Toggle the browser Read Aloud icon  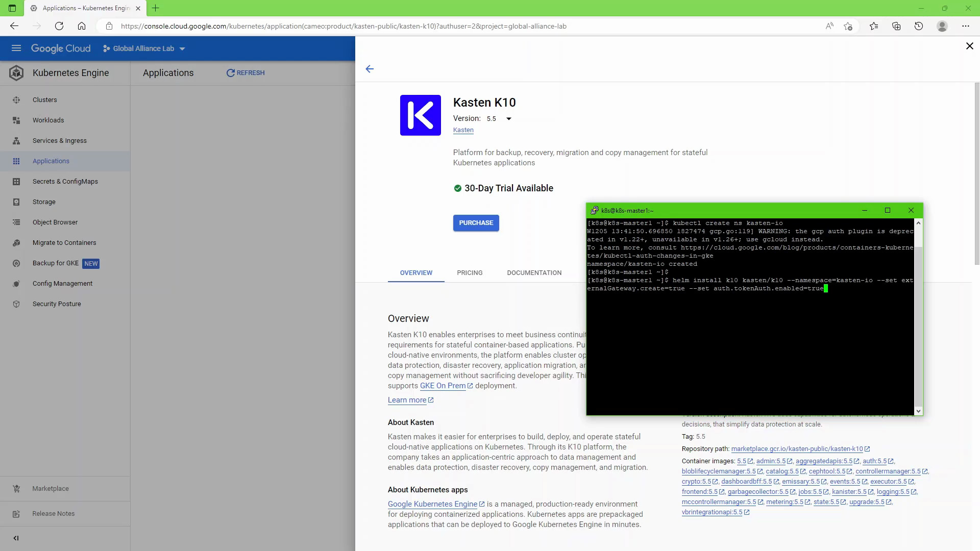tap(829, 26)
